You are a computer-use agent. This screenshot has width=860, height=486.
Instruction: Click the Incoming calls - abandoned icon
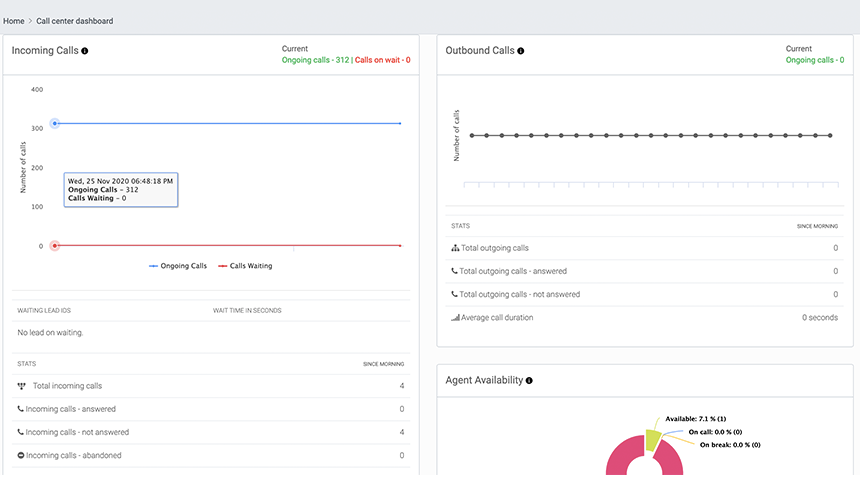click(21, 455)
